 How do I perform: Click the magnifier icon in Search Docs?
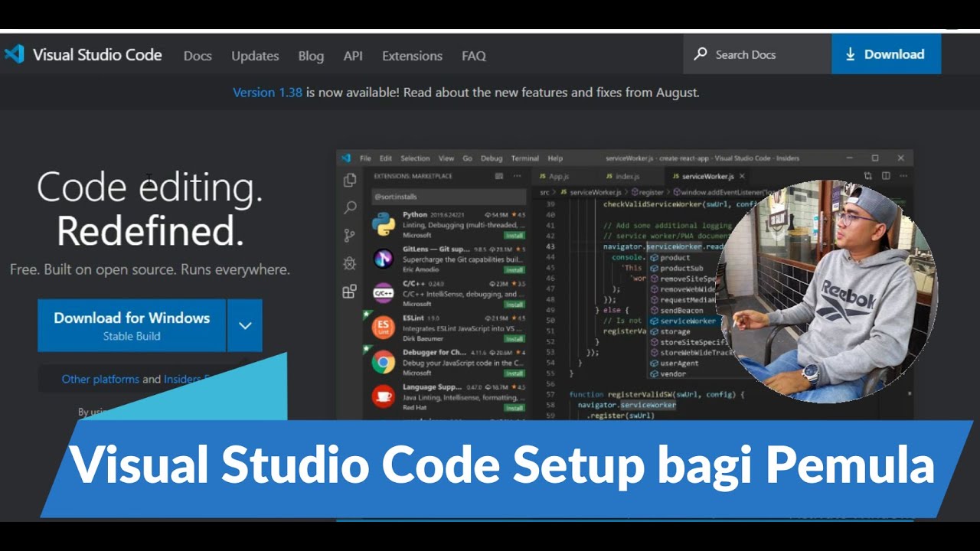point(700,54)
